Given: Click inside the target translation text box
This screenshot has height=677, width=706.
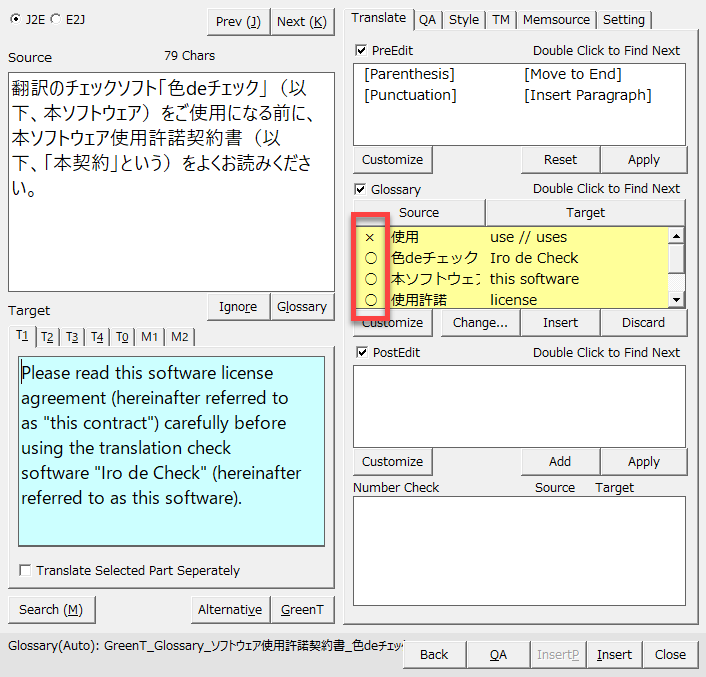Looking at the screenshot, I should coord(172,450).
